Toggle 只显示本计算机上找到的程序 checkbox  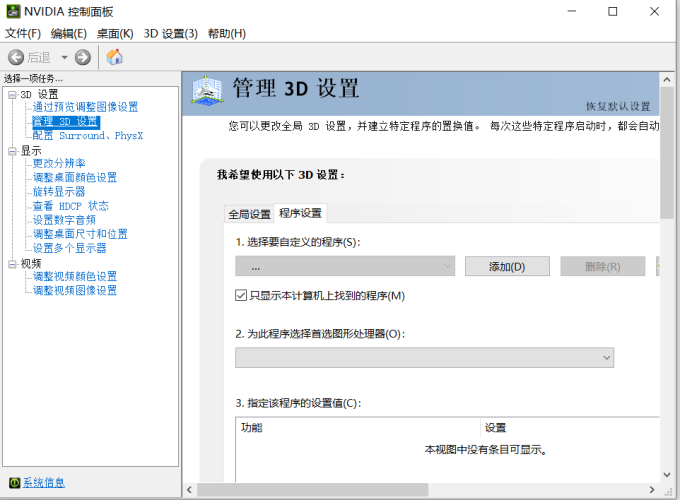241,296
